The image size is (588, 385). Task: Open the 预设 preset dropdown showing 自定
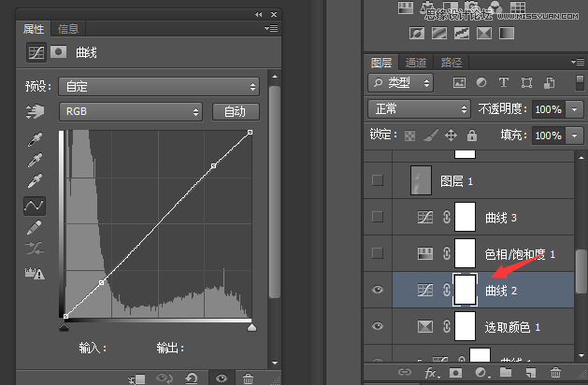(159, 87)
